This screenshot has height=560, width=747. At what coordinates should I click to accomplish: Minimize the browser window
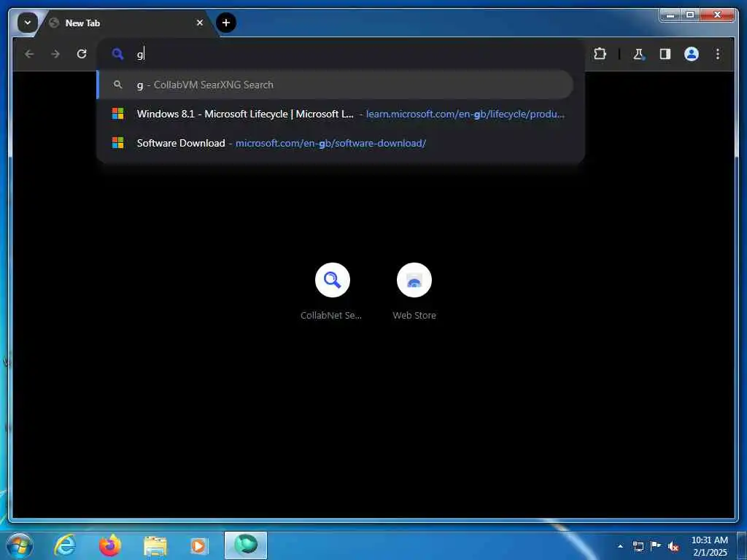click(x=670, y=15)
